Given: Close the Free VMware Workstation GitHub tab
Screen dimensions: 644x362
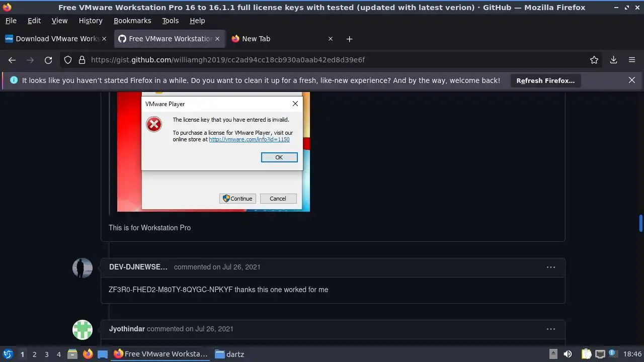Looking at the screenshot, I should (217, 39).
